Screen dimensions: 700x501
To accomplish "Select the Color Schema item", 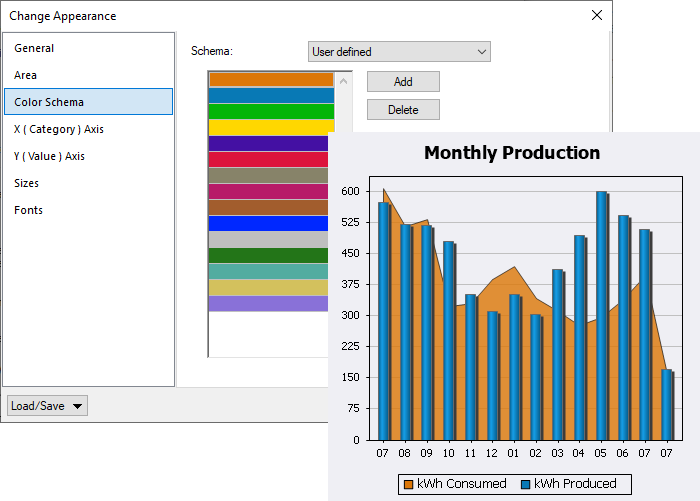I will (49, 102).
